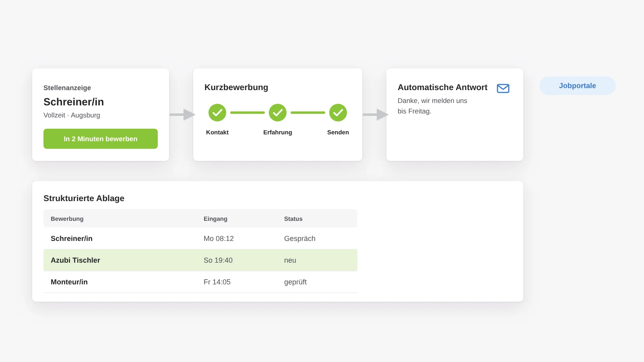The height and width of the screenshot is (362, 644).
Task: Click the neu status cell
Action: coord(290,260)
